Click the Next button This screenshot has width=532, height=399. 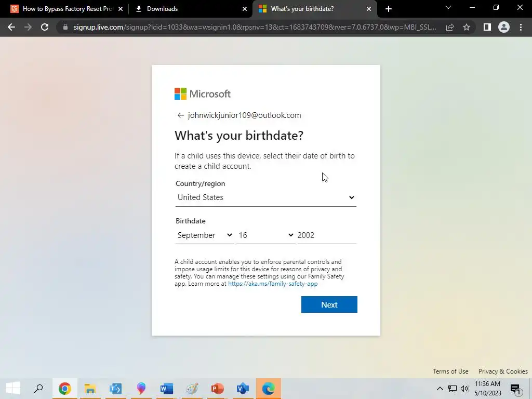(329, 304)
